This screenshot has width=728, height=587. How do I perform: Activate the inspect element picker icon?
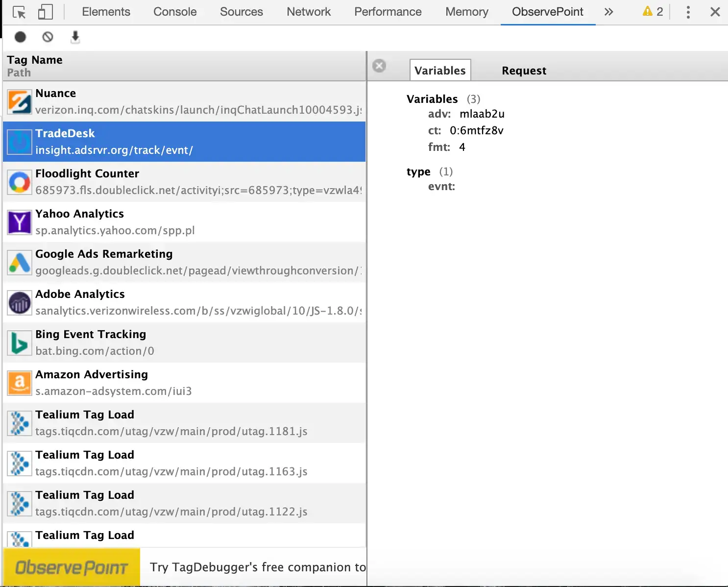point(19,12)
